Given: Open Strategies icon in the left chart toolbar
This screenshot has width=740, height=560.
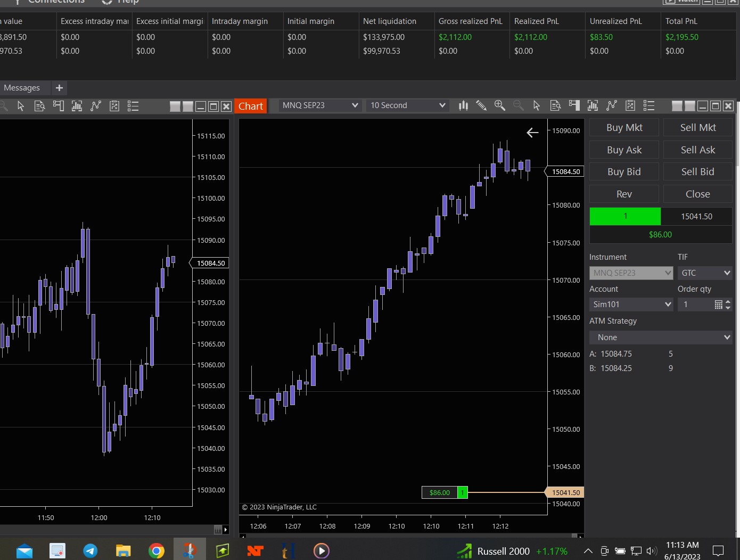Looking at the screenshot, I should click(96, 106).
